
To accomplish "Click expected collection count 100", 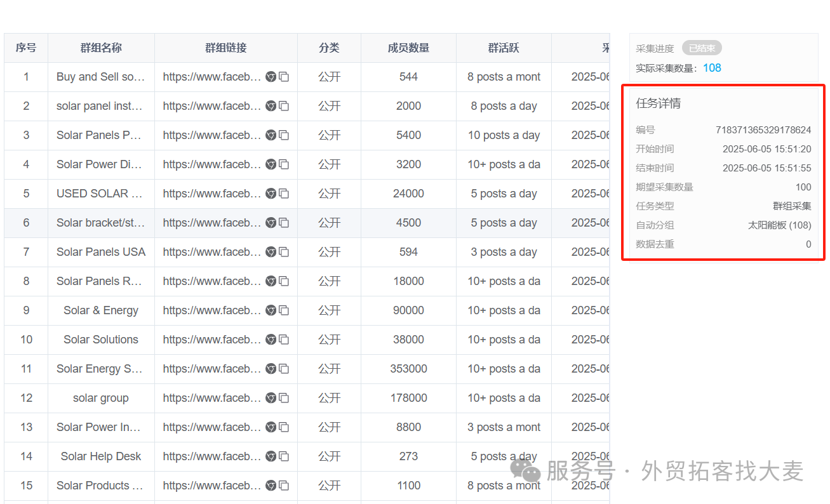I will 803,187.
